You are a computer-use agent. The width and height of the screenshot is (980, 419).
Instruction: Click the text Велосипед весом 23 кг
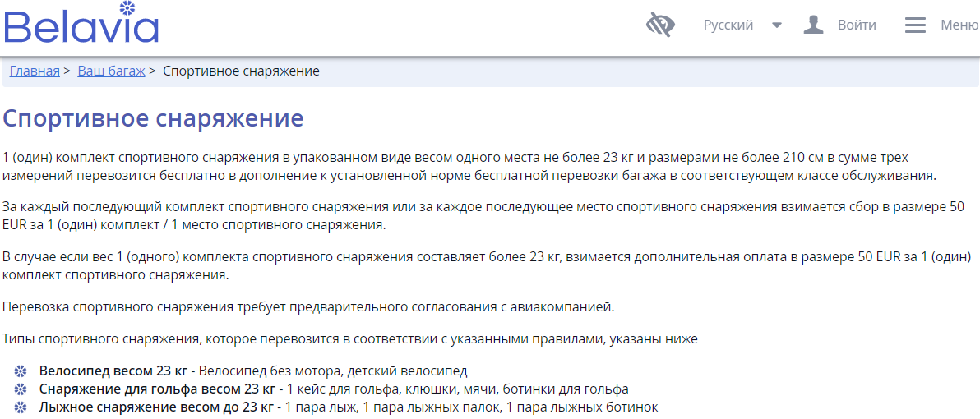point(113,371)
